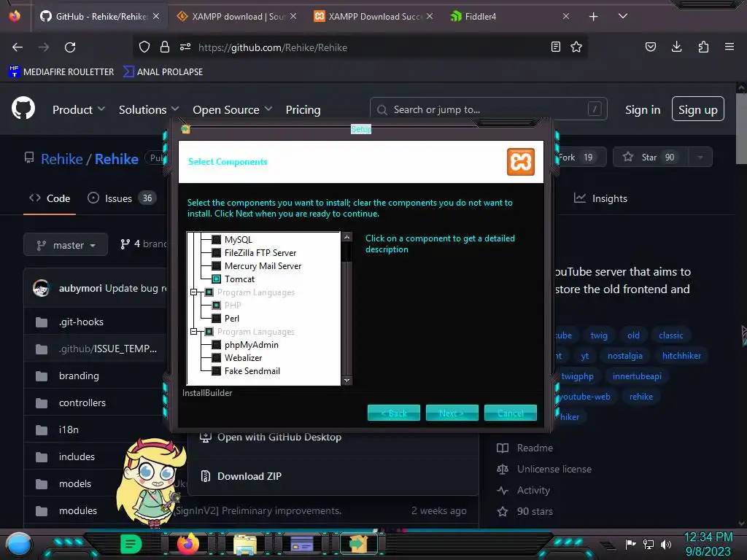This screenshot has height=560, width=747.
Task: Click the Firefox icon in the taskbar
Action: [187, 543]
